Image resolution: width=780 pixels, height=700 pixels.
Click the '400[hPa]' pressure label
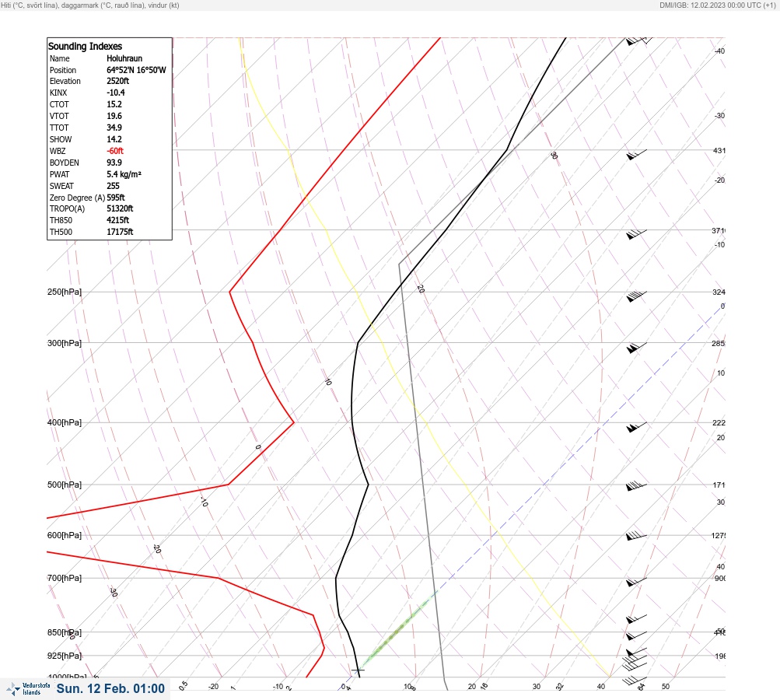(x=65, y=422)
